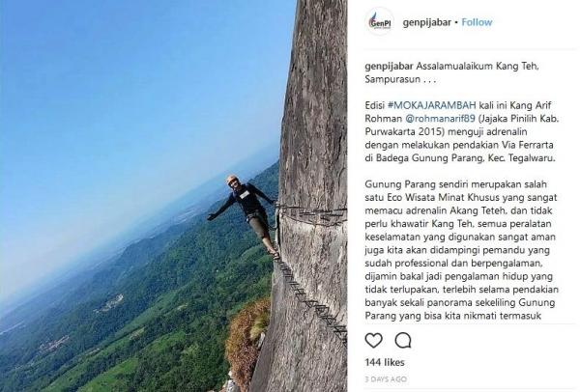Open genpijabar profile from the header username
This screenshot has height=392, width=580.
[x=427, y=22]
